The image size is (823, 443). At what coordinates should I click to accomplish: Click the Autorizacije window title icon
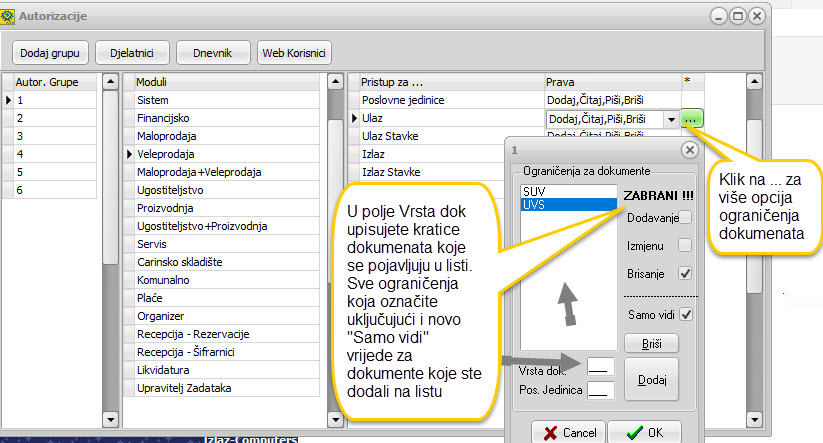[10, 16]
